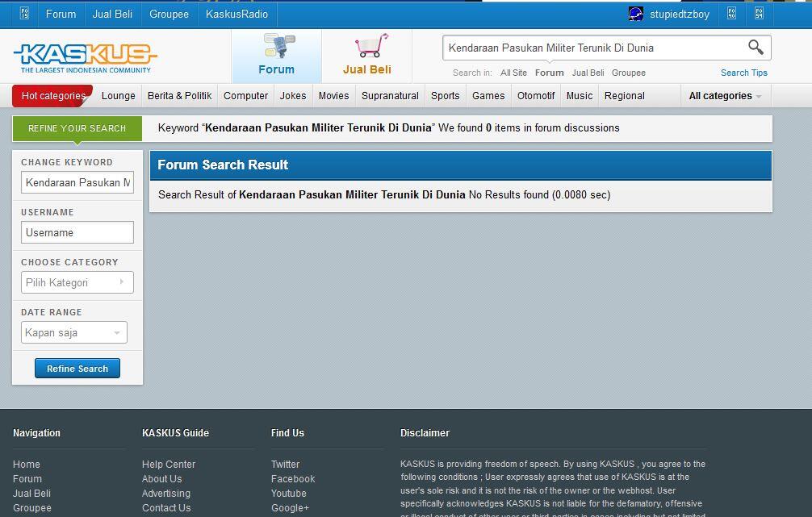Open the Regional category

coord(624,96)
